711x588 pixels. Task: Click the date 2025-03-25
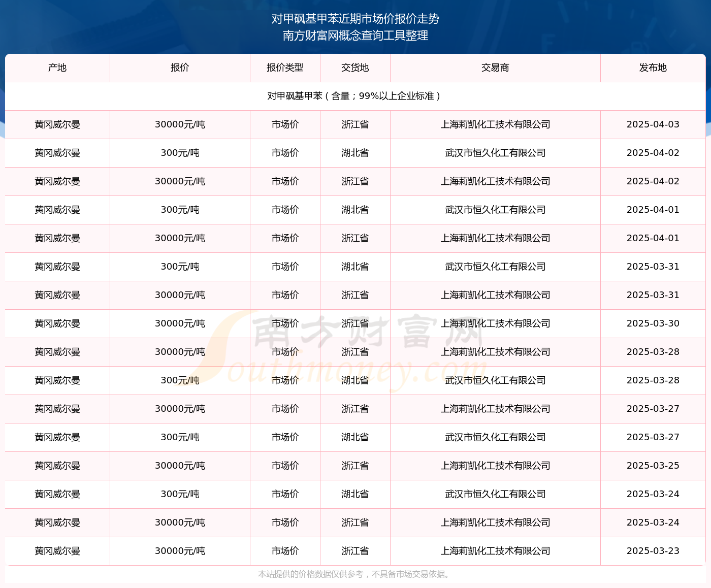[653, 466]
